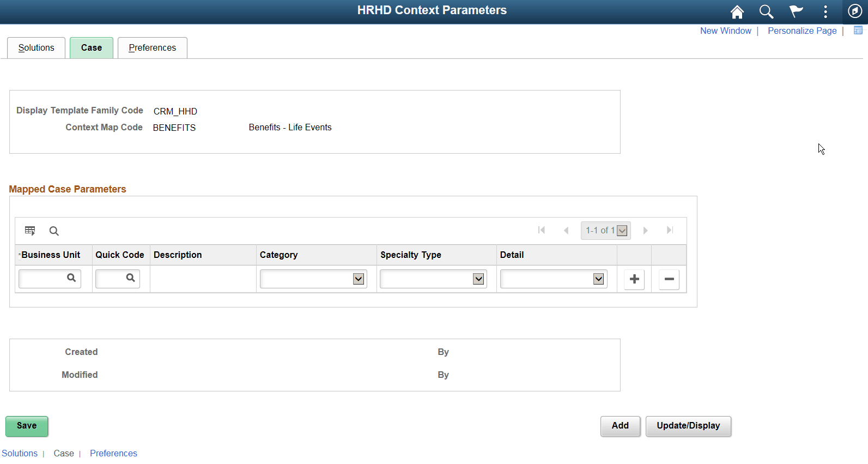Select the Case tab
Screen dimensions: 868x464
click(x=92, y=48)
